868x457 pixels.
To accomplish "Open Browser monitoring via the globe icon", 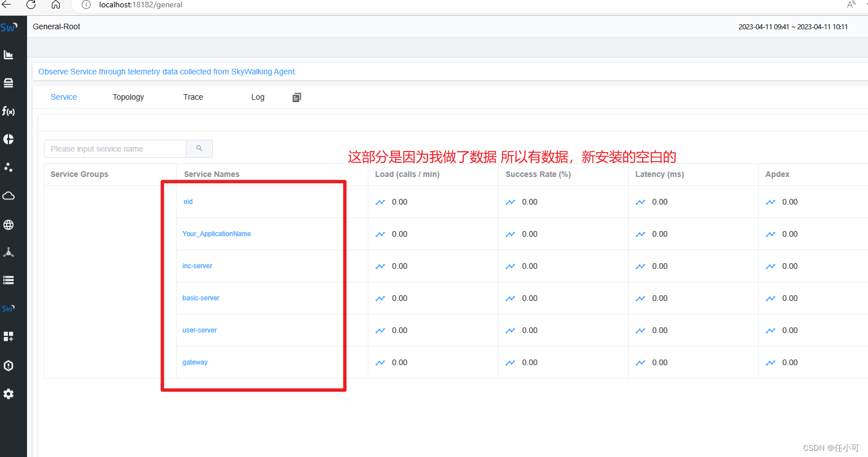I will 8,224.
